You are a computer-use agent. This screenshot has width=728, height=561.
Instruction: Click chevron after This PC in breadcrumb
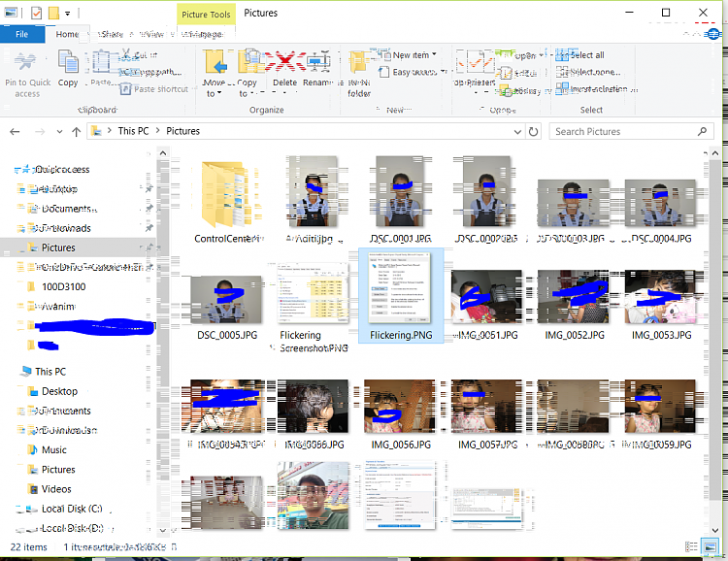[158, 131]
